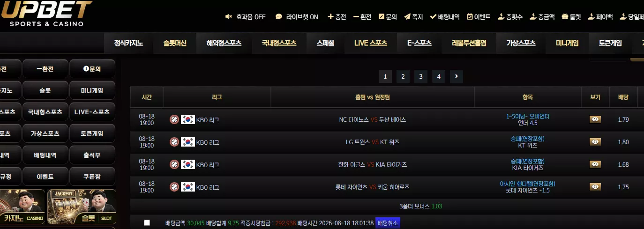Open 이벤트 events in top bar
644x229 pixels.
click(479, 16)
